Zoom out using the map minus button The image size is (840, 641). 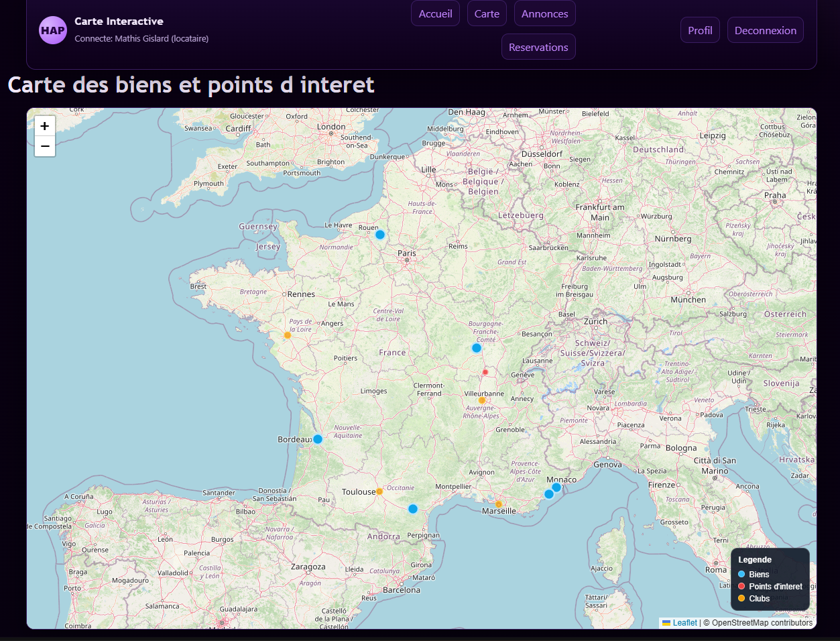point(45,146)
